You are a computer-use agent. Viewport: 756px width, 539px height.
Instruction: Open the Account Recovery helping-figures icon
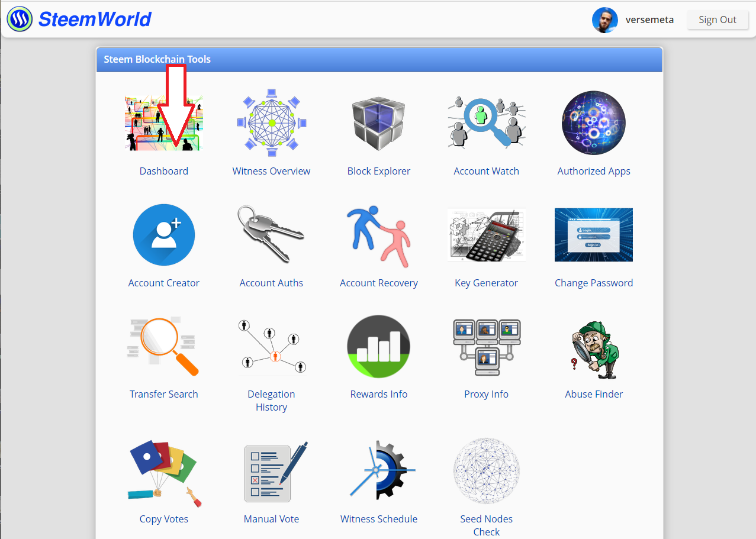pyautogui.click(x=379, y=236)
